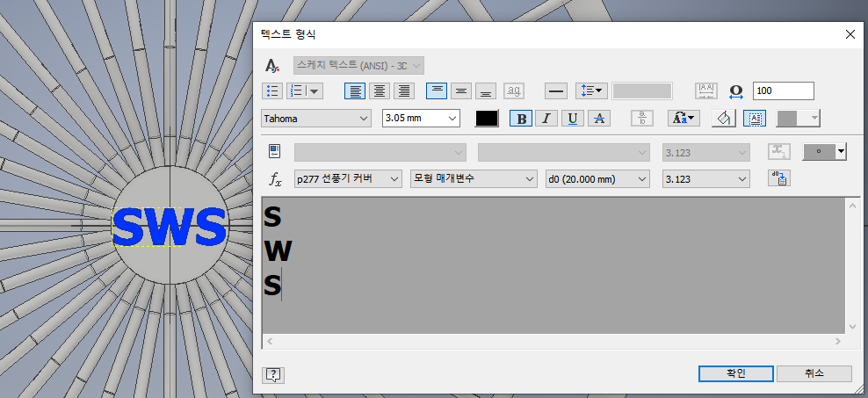Click the single line spacing icon
This screenshot has width=868, height=398.
pos(556,90)
